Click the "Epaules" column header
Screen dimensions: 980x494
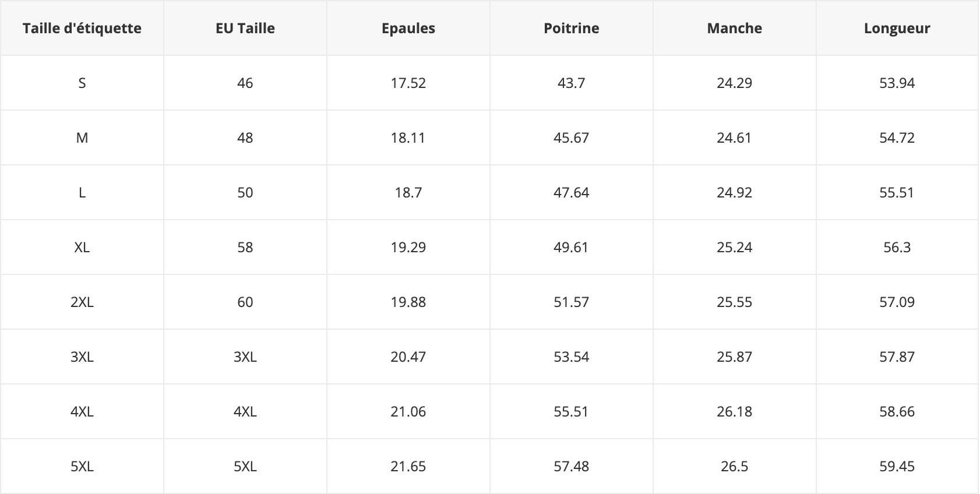(x=408, y=28)
